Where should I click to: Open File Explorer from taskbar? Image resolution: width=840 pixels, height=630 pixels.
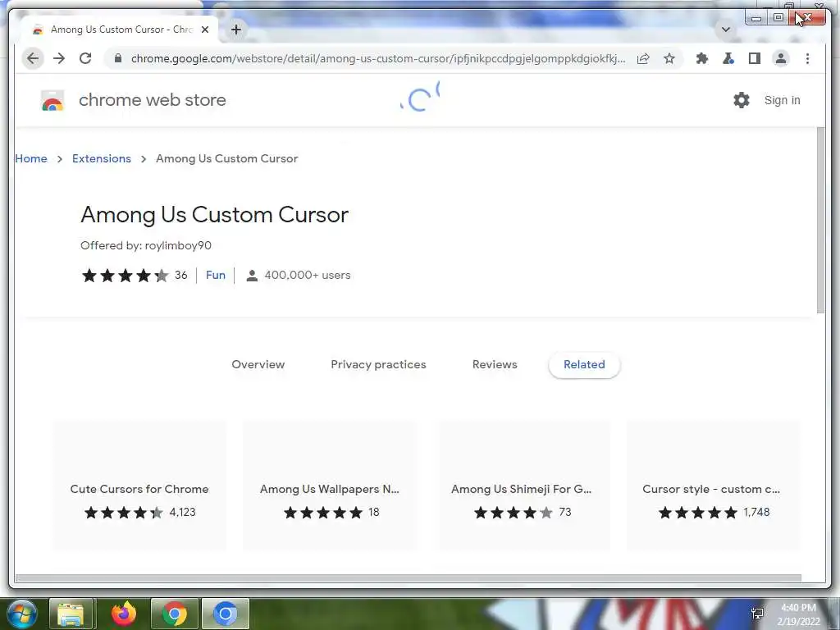pyautogui.click(x=71, y=614)
